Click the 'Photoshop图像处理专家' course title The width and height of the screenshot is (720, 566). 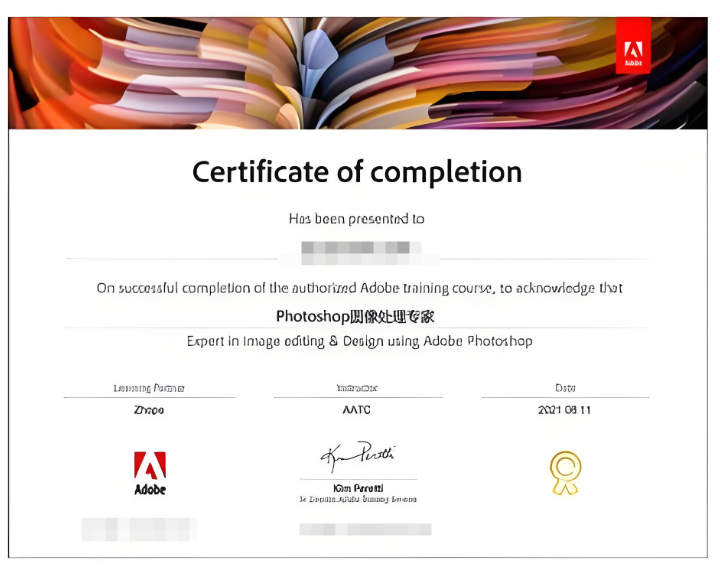[x=355, y=316]
